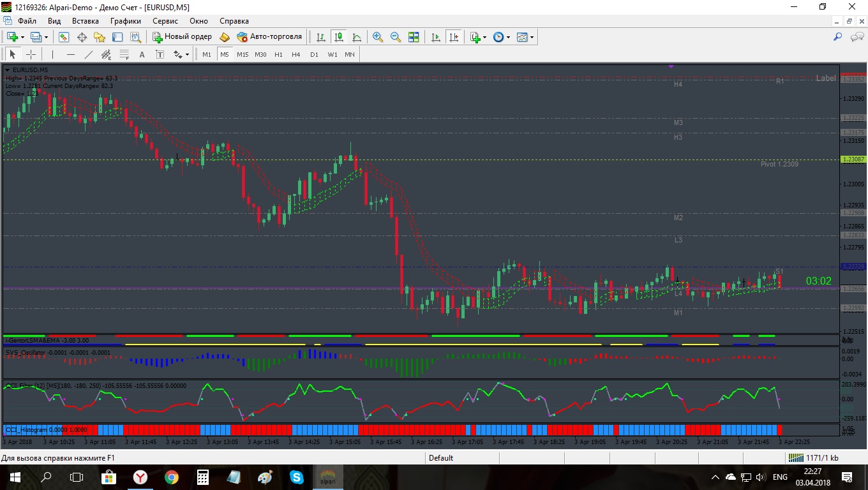
Task: Switch chart to bar chart mode
Action: click(x=320, y=37)
